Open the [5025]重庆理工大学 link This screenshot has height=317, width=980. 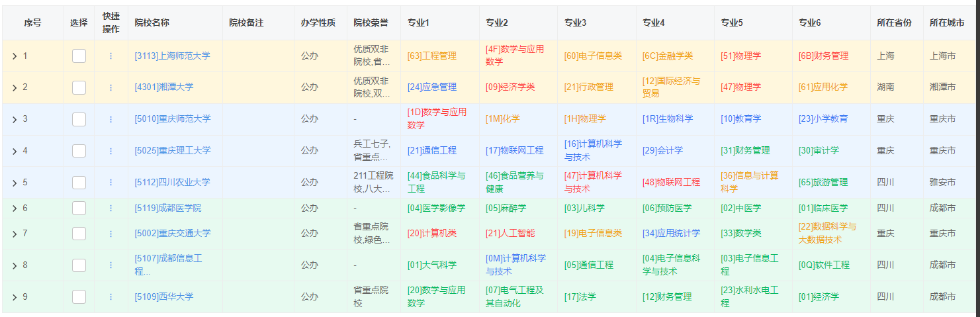coord(173,151)
